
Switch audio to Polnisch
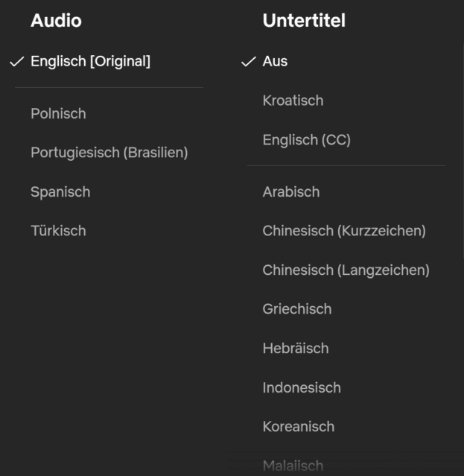[x=58, y=114]
